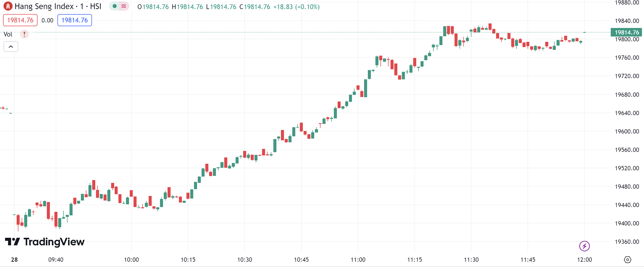Click the 12:00 time axis label
Image resolution: width=644 pixels, height=267 pixels.
pyautogui.click(x=585, y=260)
